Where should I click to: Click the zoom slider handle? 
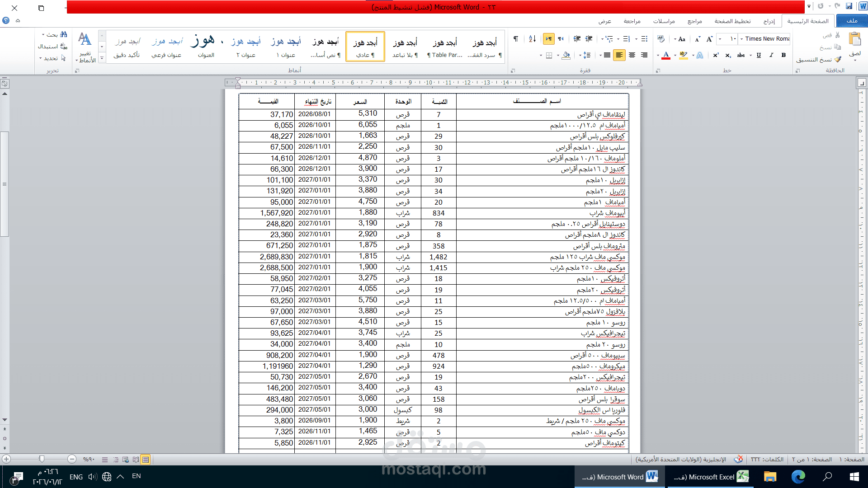[42, 459]
